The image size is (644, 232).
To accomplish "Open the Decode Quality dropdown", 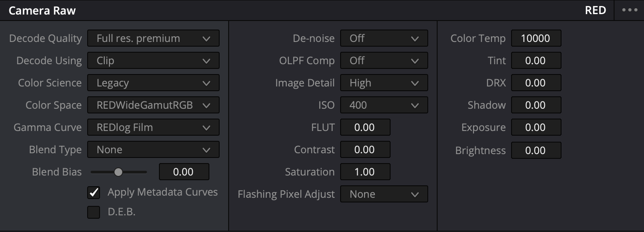I will [x=153, y=39].
